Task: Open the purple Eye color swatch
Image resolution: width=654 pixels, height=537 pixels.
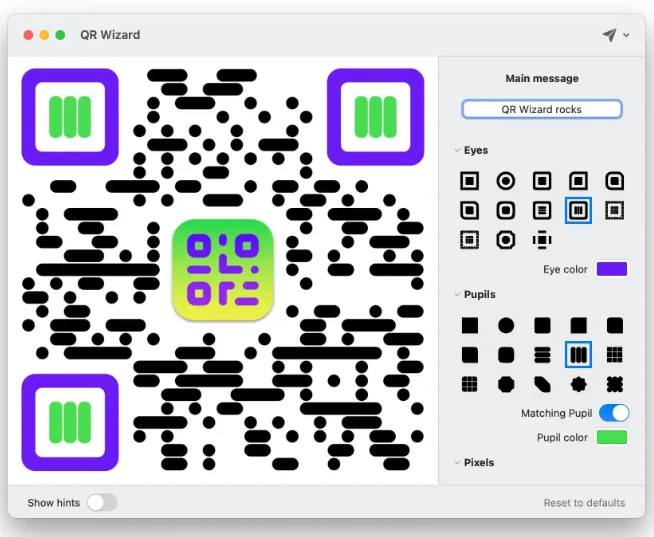Action: [611, 269]
